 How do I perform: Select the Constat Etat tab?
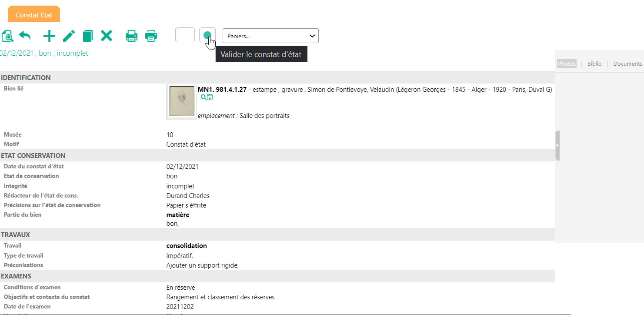pyautogui.click(x=34, y=15)
